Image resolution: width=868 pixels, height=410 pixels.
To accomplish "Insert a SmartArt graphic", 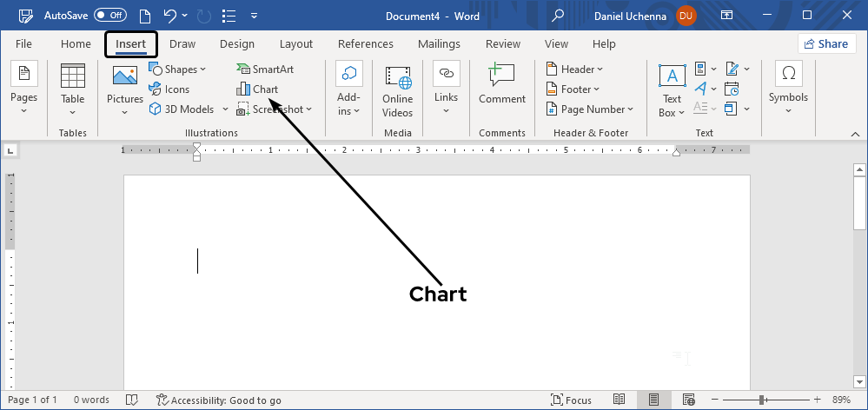I will [265, 69].
